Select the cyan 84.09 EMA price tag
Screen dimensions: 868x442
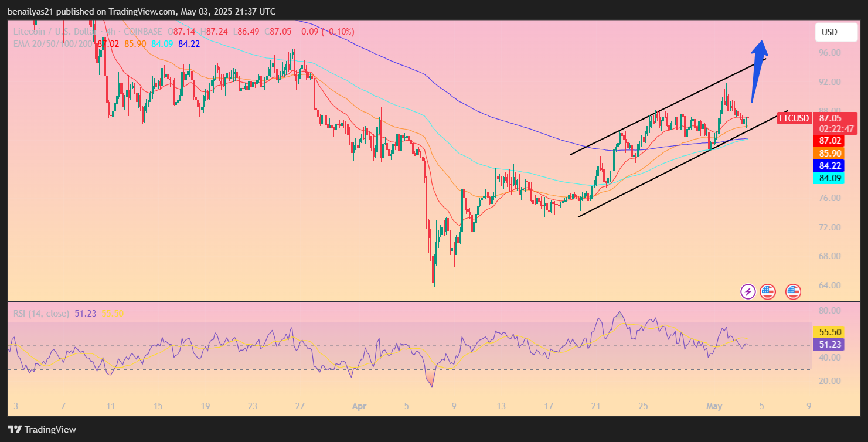click(828, 178)
